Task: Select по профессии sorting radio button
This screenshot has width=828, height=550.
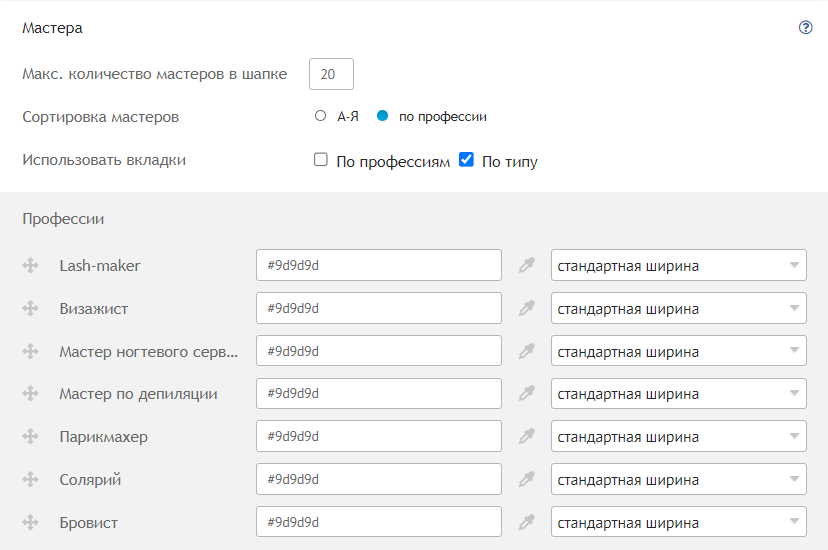Action: click(382, 116)
